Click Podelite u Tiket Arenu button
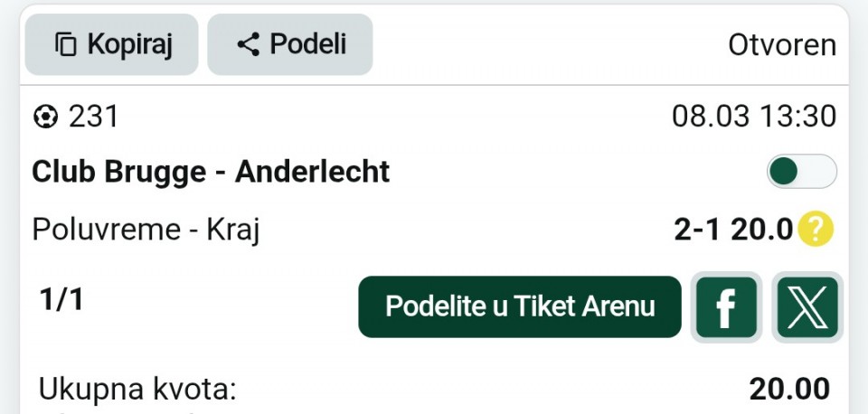 pos(520,307)
